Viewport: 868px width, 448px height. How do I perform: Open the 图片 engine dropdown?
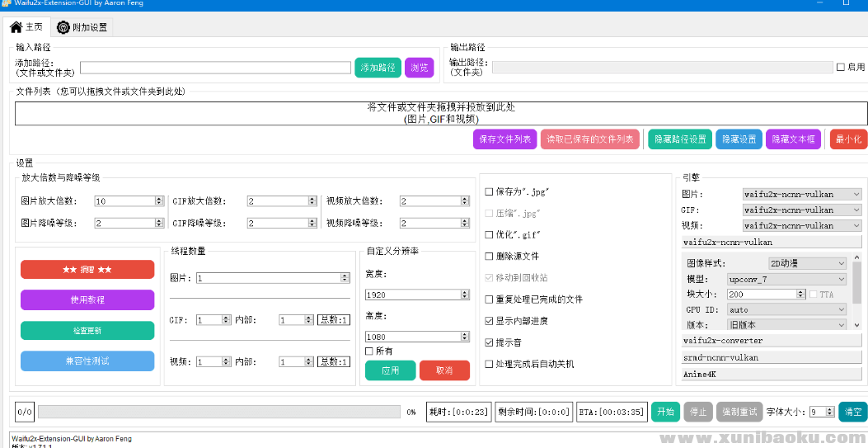point(801,195)
